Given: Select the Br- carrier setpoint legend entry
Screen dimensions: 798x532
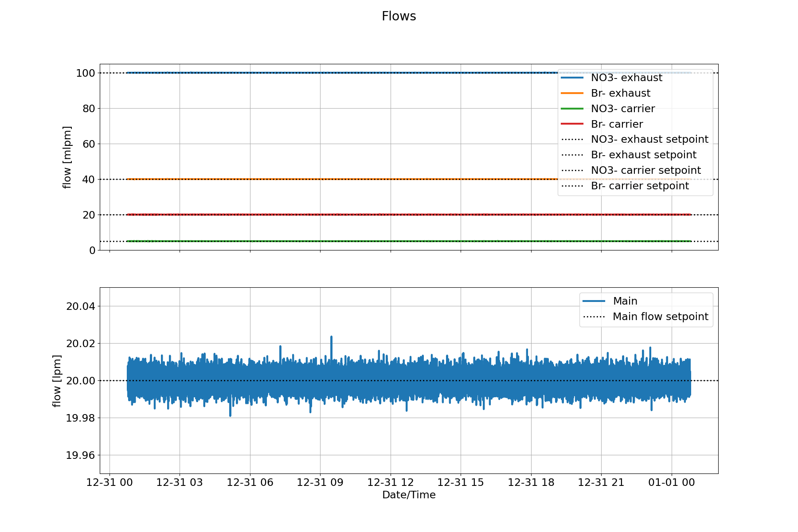Looking at the screenshot, I should pos(625,186).
